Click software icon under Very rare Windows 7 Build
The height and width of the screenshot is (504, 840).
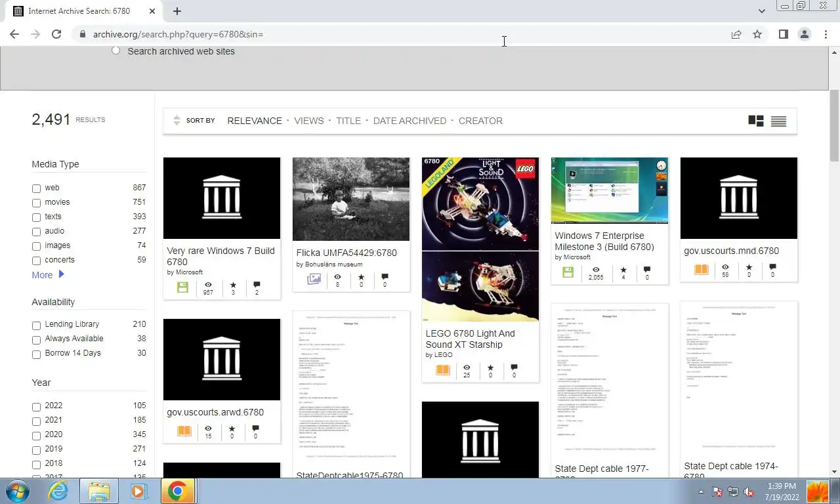[183, 287]
